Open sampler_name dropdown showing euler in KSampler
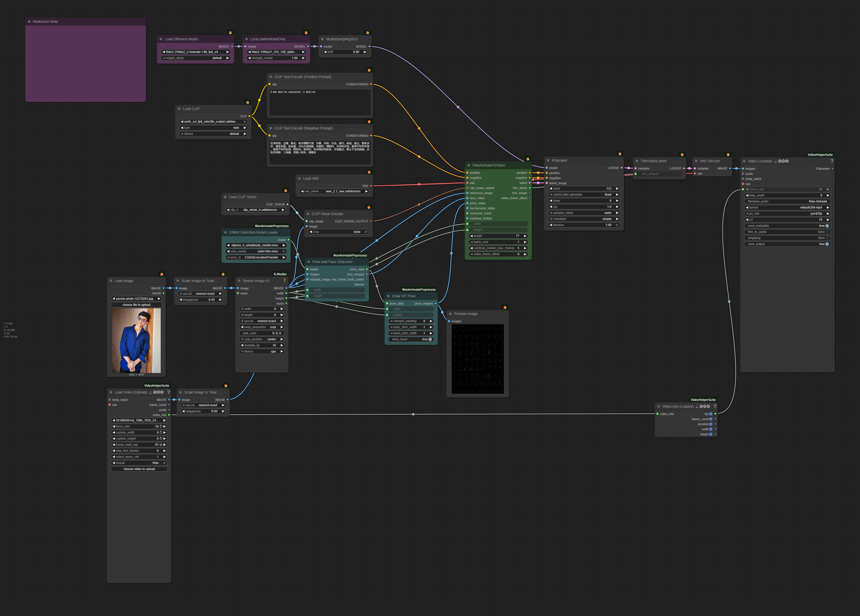 (584, 213)
